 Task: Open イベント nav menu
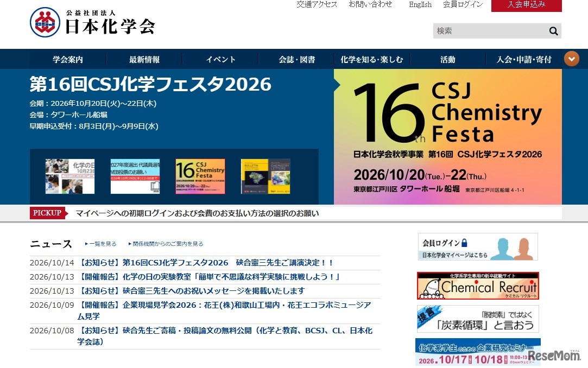pyautogui.click(x=220, y=59)
